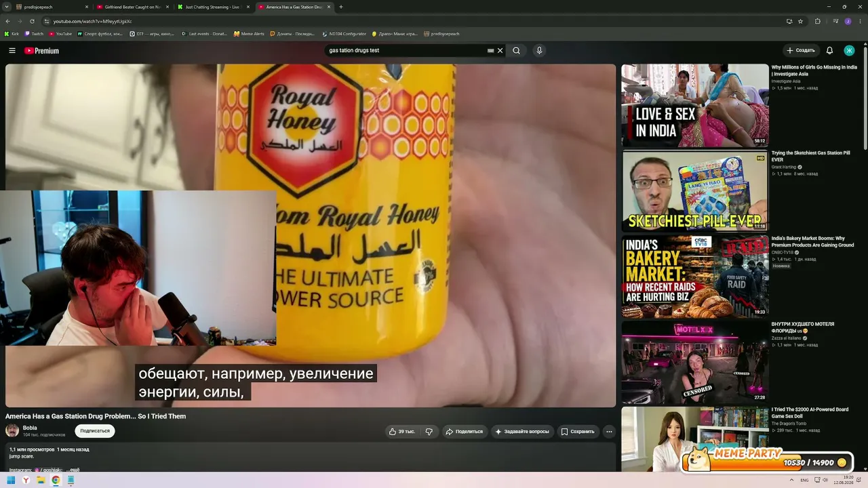Open File Explorer from the taskbar
The image size is (868, 488).
pyautogui.click(x=41, y=481)
